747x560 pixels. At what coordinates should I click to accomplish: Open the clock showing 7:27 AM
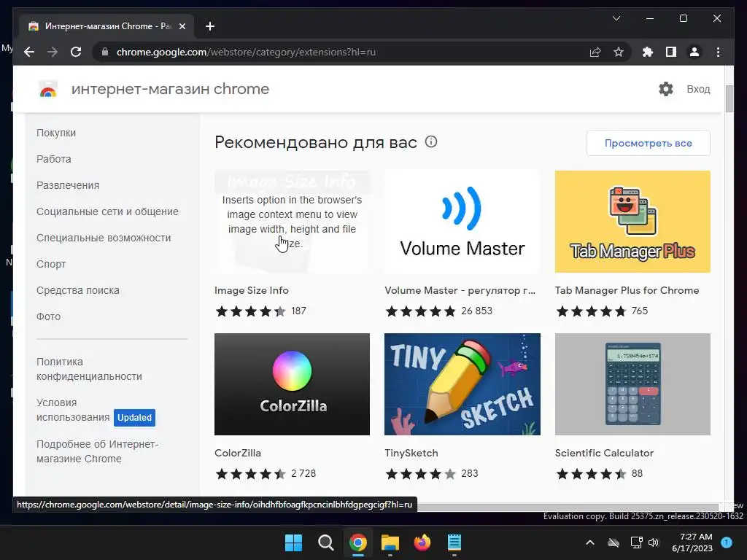pos(692,542)
